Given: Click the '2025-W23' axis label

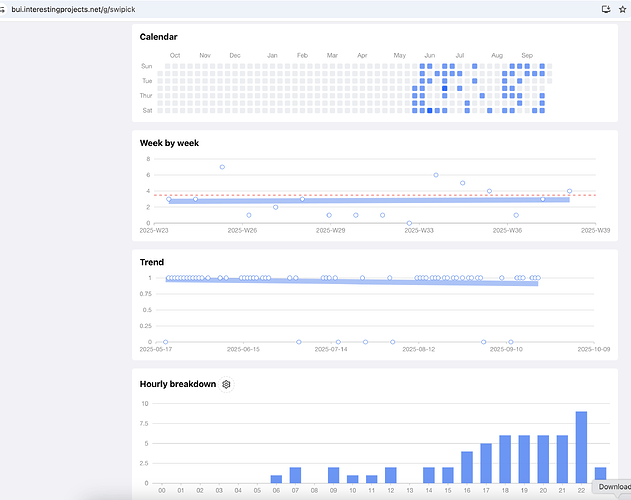Looking at the screenshot, I should [154, 231].
